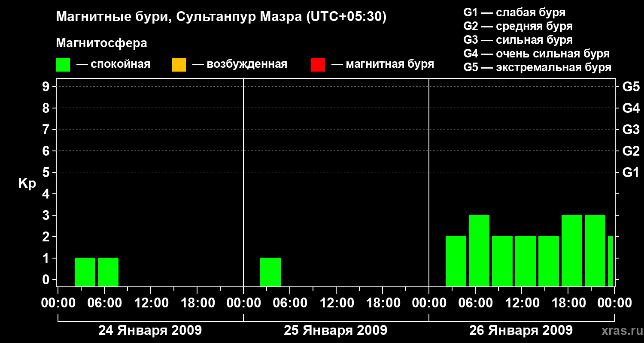Viewport: 644px width, 343px height.
Task: Click the date label '26 Января 2009'
Action: click(521, 330)
